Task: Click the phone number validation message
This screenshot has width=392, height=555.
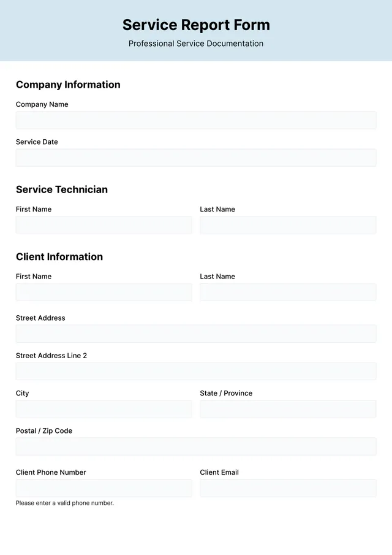Action: click(64, 503)
